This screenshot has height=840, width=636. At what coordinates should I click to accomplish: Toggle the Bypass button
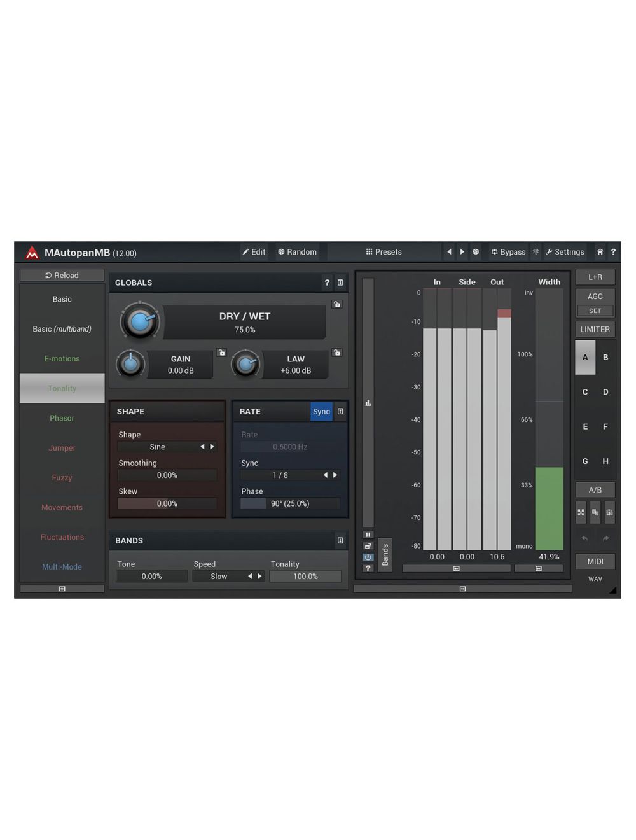click(508, 252)
